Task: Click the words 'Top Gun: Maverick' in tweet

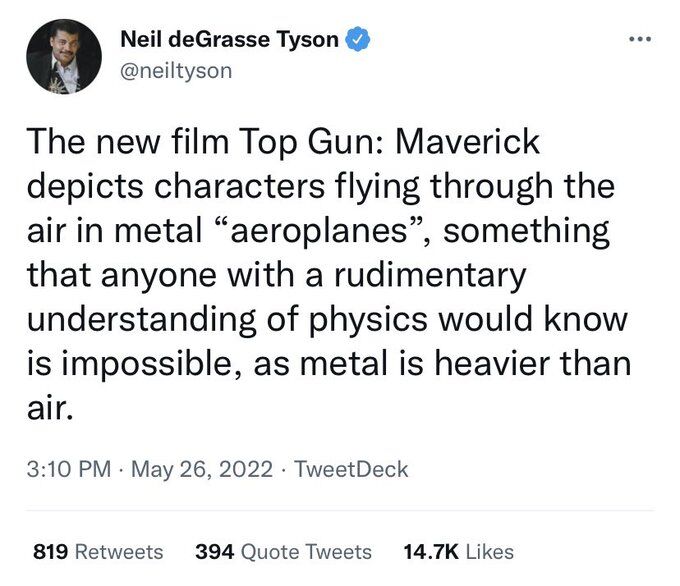Action: 389,142
